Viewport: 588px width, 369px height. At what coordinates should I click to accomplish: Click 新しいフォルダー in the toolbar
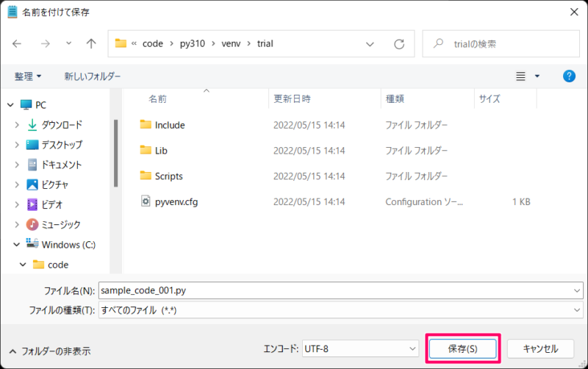tap(93, 76)
